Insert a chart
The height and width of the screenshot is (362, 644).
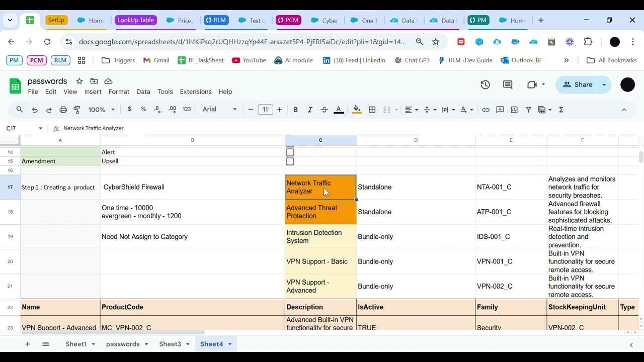pos(514,110)
